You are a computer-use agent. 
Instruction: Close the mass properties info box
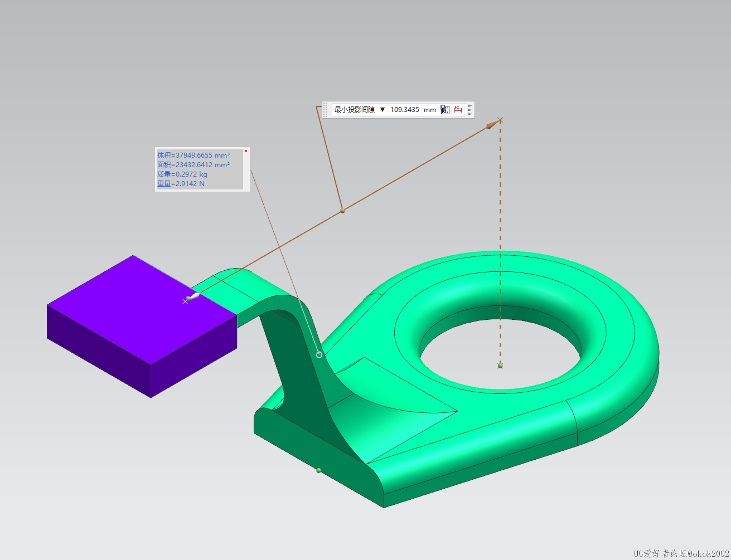[246, 151]
